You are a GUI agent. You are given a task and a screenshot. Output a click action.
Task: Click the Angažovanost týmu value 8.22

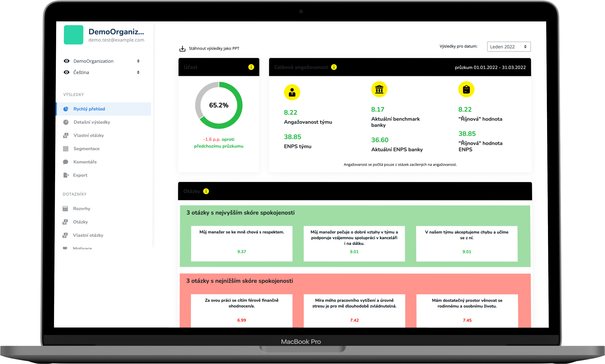click(291, 113)
